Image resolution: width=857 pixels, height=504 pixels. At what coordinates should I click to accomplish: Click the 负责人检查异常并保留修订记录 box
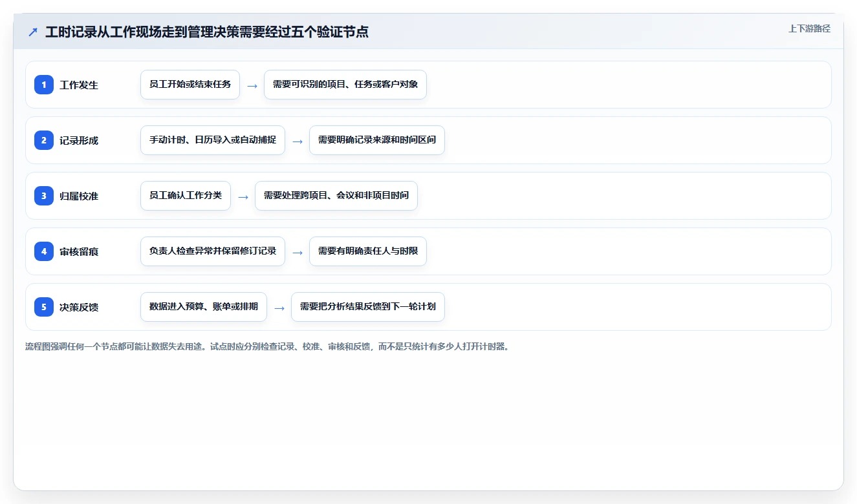point(213,251)
